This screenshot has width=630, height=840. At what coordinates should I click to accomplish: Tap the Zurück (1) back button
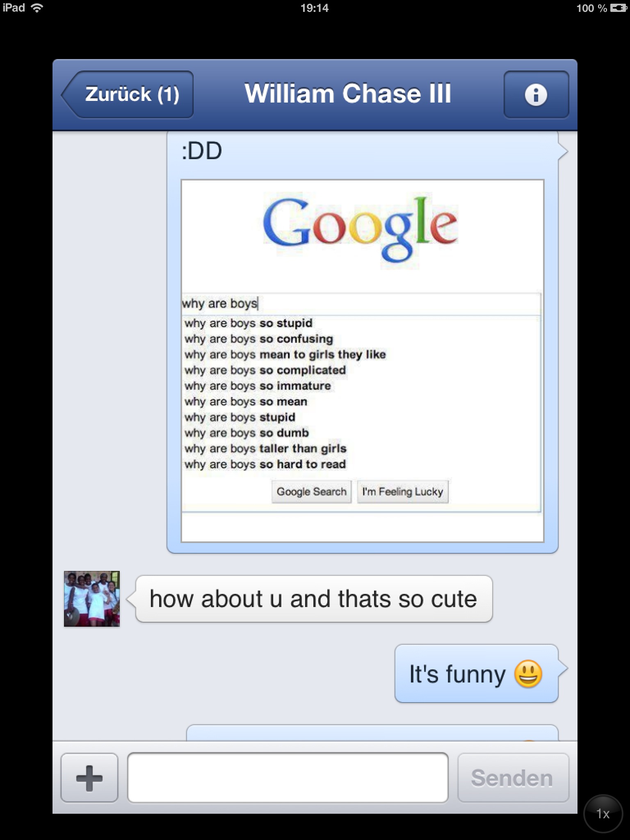pyautogui.click(x=128, y=94)
